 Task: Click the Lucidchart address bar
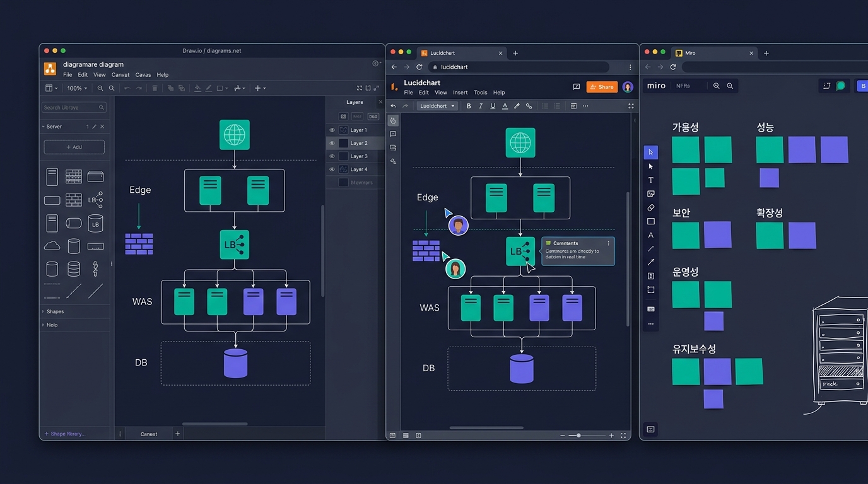pyautogui.click(x=519, y=67)
